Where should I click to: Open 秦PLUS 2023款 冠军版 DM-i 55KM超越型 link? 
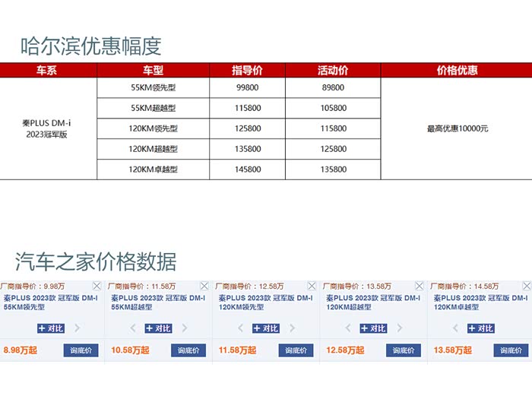(158, 302)
